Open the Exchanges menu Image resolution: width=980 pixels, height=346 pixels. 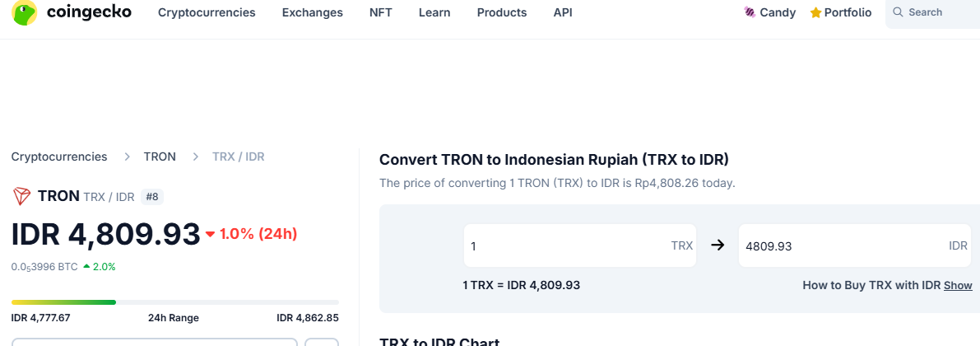[313, 12]
